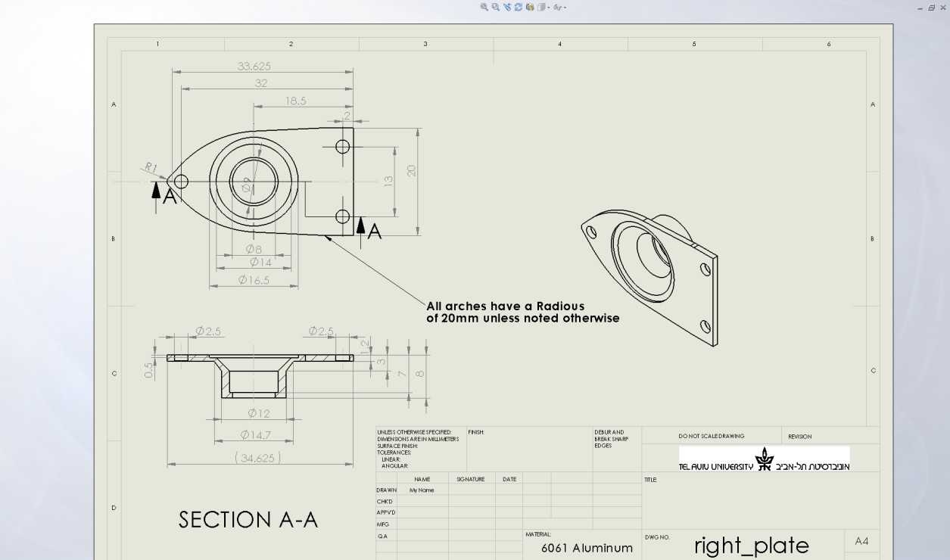
Task: Click the FINISH: field label
Action: [477, 432]
